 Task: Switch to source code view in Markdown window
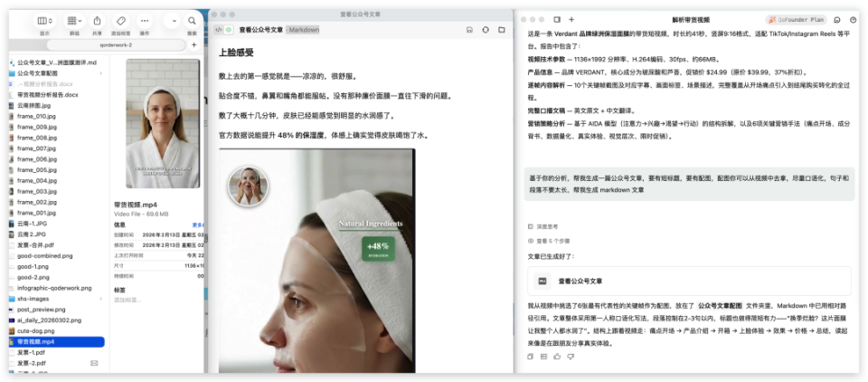coord(219,30)
